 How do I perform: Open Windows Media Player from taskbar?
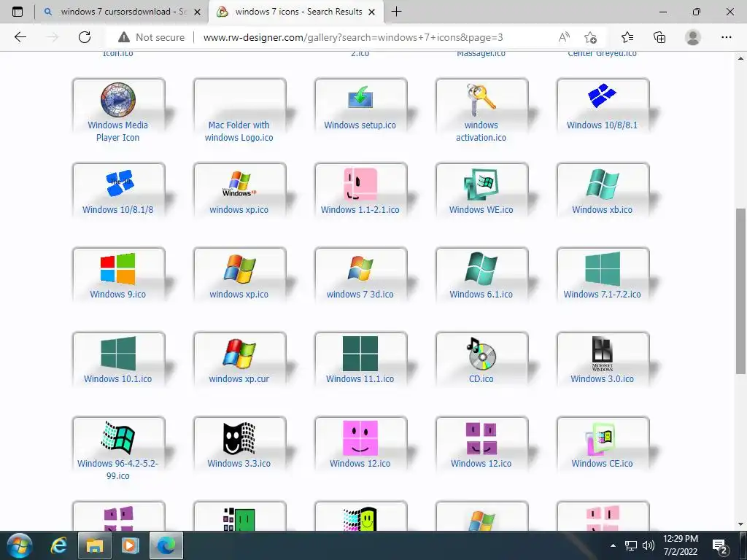(130, 545)
